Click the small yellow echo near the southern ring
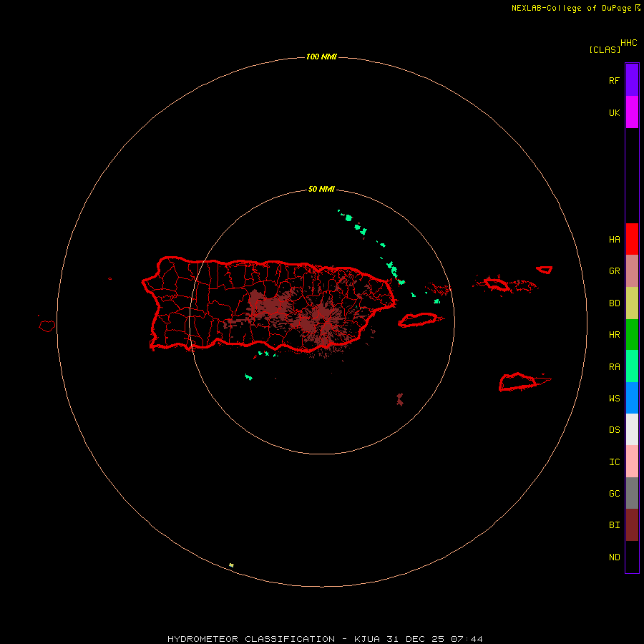The image size is (644, 644). (x=231, y=565)
